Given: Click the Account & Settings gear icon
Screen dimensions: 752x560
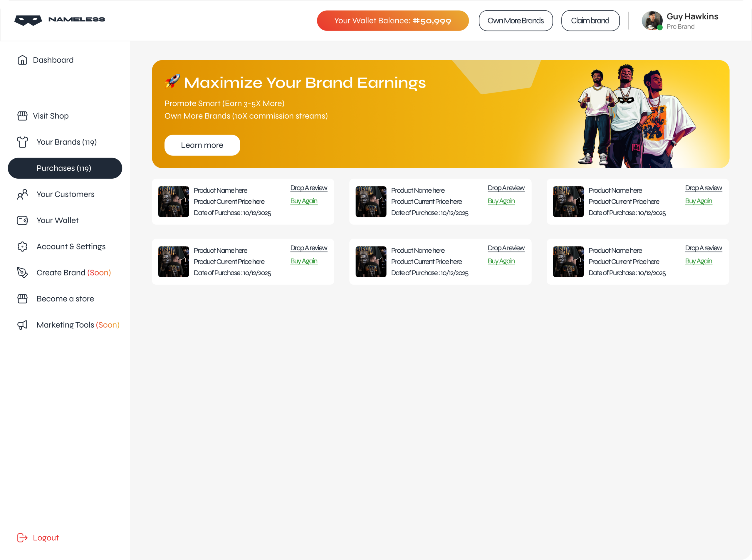Looking at the screenshot, I should pos(22,247).
